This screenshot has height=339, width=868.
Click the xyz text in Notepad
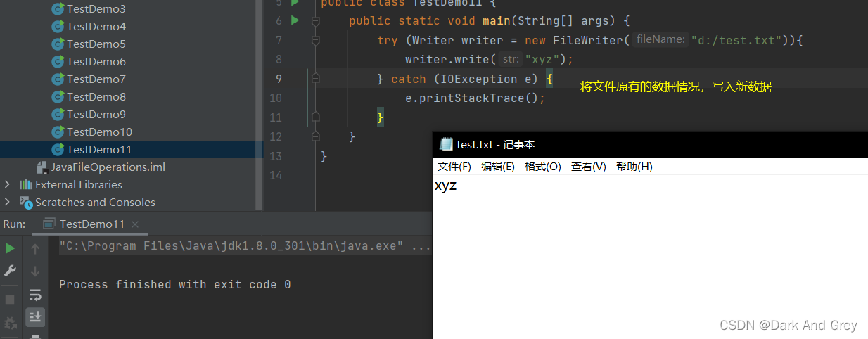pyautogui.click(x=446, y=186)
